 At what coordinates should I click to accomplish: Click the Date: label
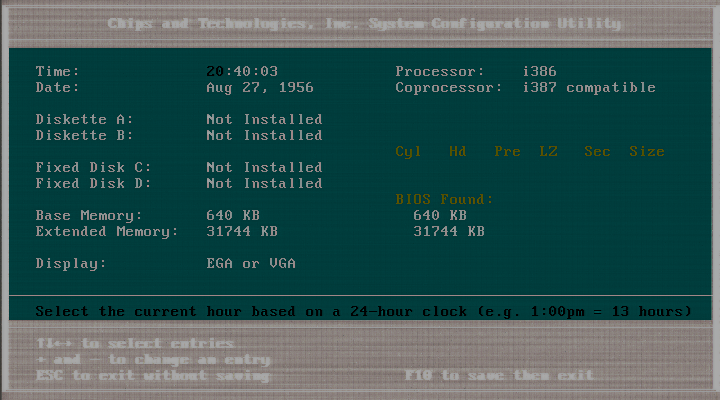57,87
